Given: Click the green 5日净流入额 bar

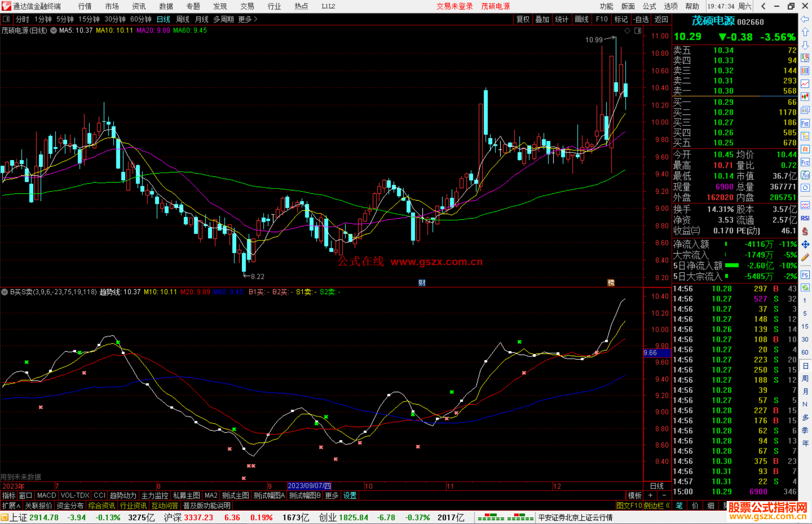Looking at the screenshot, I should point(732,266).
